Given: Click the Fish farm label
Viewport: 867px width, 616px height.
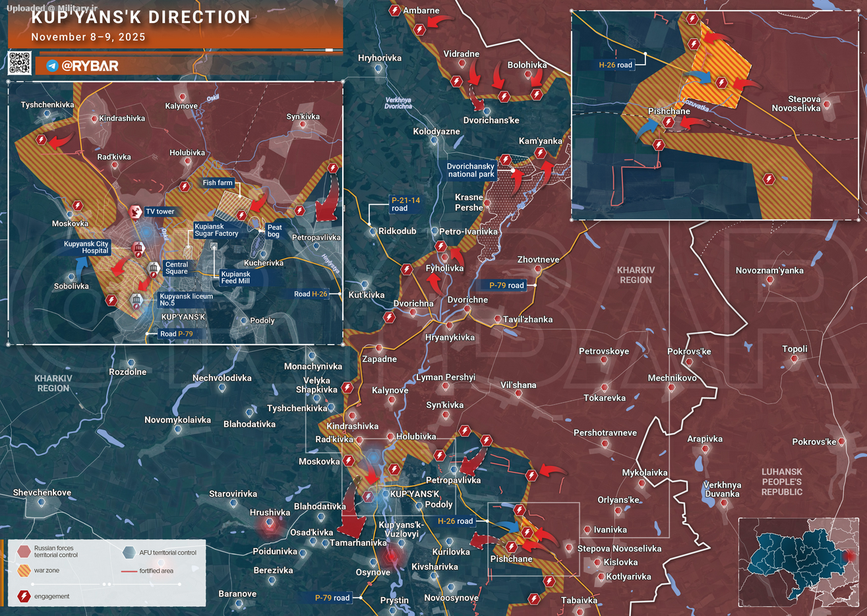Looking at the screenshot, I should tap(218, 182).
